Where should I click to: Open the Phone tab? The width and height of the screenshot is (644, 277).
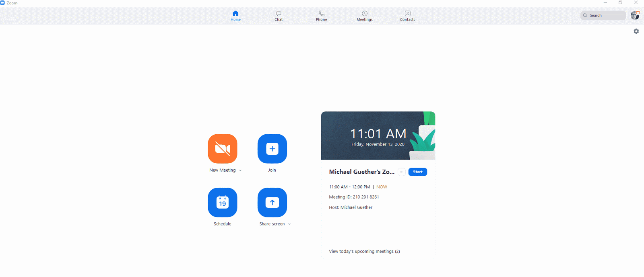point(321,16)
